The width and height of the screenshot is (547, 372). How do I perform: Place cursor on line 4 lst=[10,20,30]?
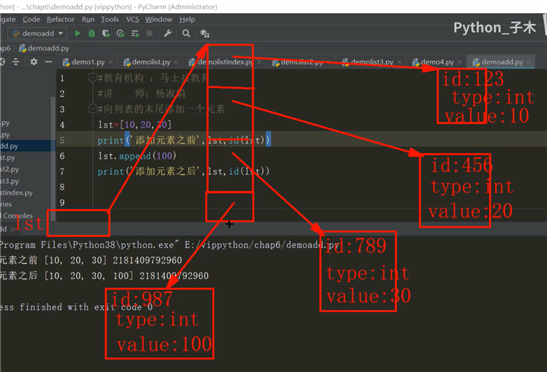point(135,125)
